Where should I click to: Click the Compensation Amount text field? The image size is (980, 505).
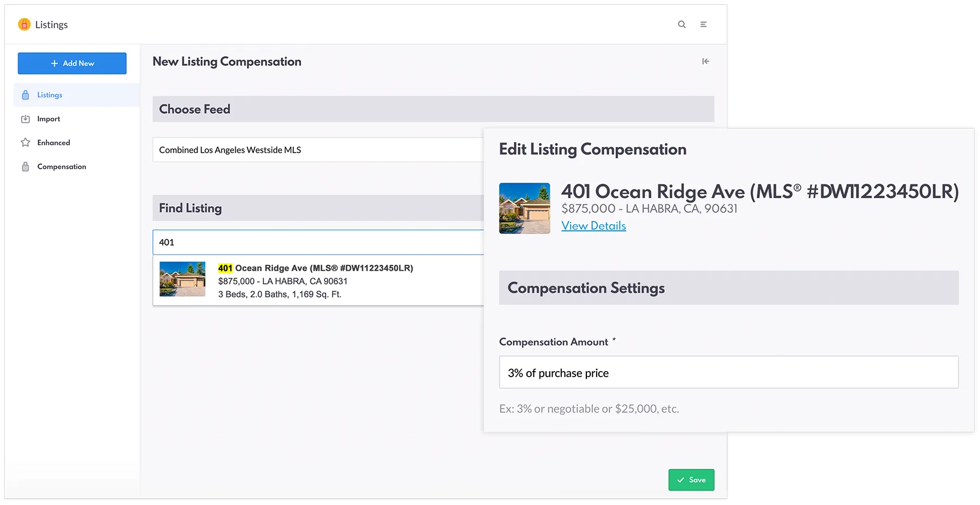pyautogui.click(x=728, y=373)
